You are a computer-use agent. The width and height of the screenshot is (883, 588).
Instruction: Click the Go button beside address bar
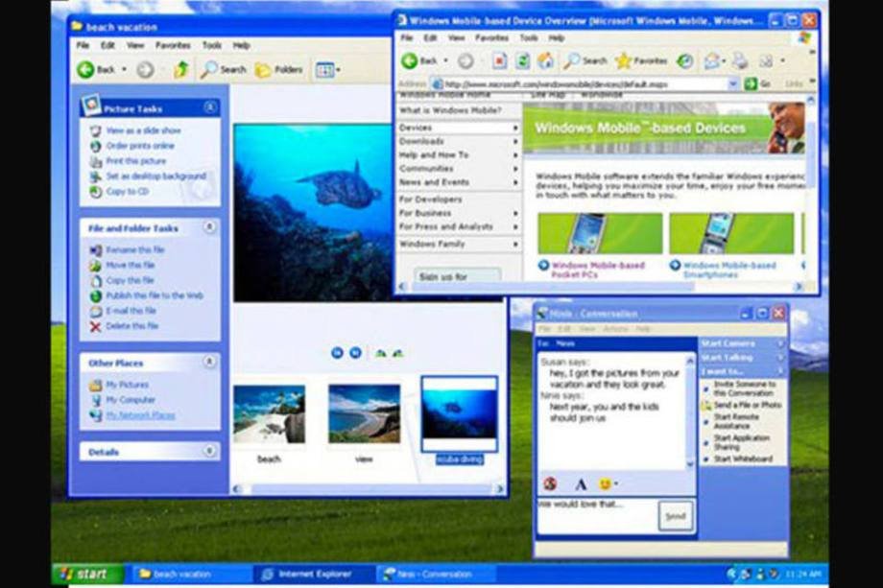coord(757,83)
